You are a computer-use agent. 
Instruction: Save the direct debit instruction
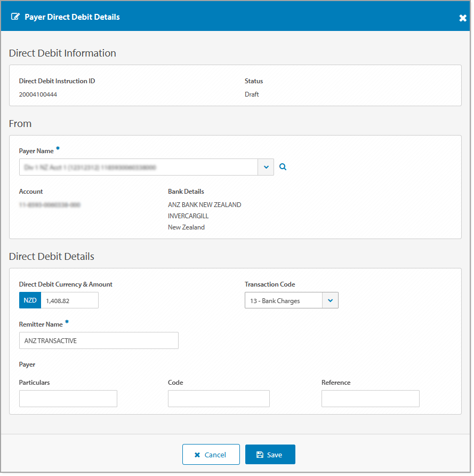coord(270,454)
